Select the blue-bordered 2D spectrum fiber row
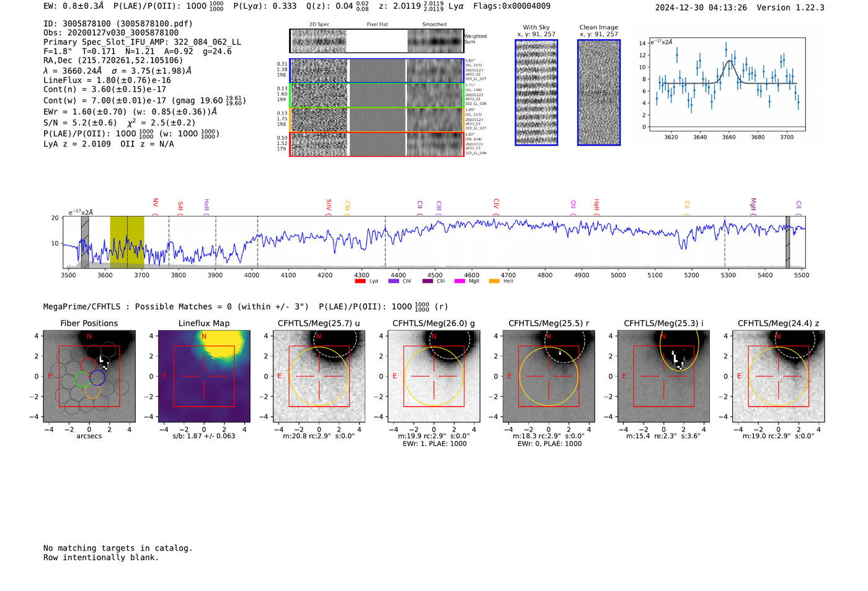The height and width of the screenshot is (591, 868). coord(377,71)
